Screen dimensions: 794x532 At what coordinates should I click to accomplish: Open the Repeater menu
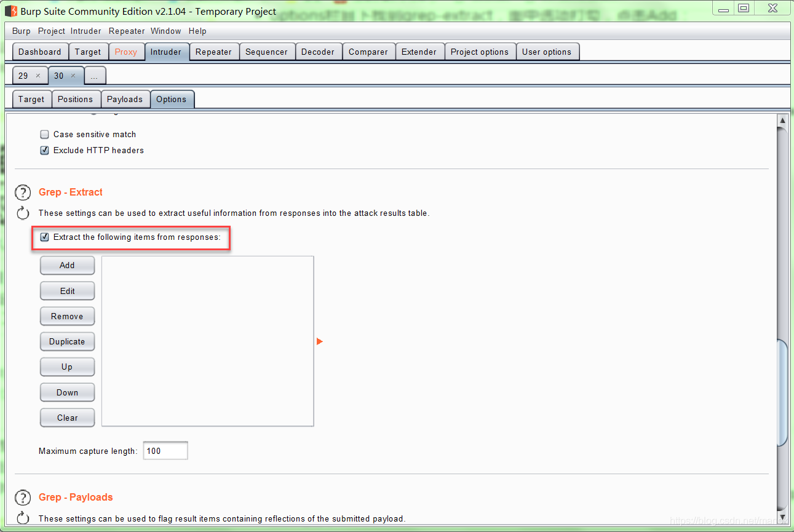tap(127, 31)
